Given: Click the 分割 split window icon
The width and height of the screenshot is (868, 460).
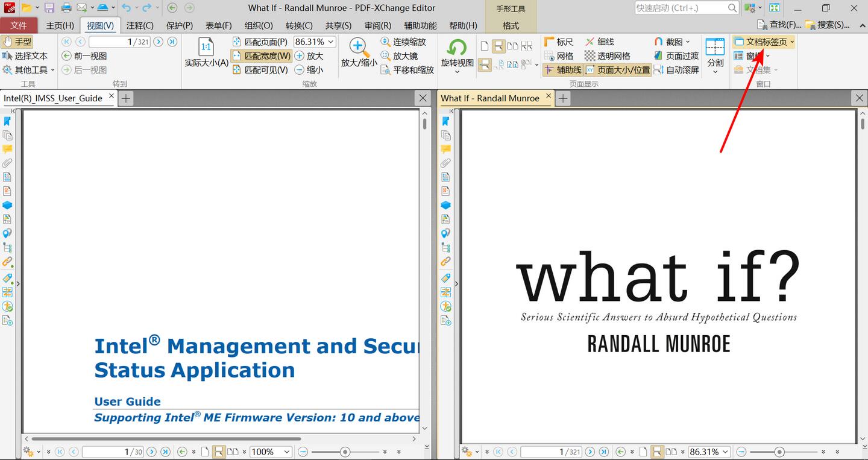Looking at the screenshot, I should (715, 49).
